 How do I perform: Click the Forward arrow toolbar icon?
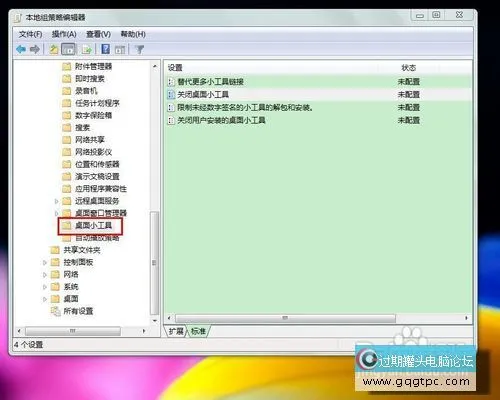pos(35,50)
